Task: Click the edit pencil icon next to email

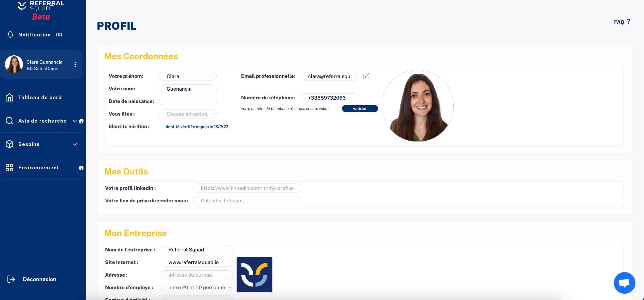Action: 366,76
